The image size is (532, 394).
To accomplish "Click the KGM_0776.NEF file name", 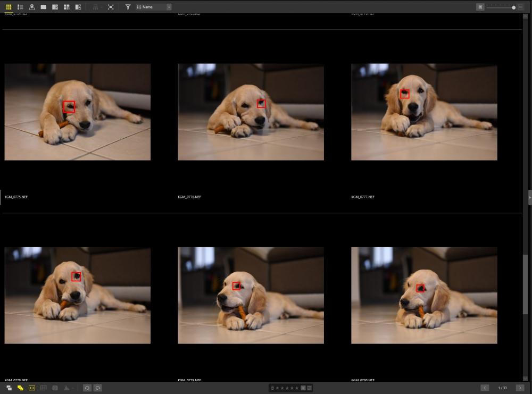I will pos(189,197).
